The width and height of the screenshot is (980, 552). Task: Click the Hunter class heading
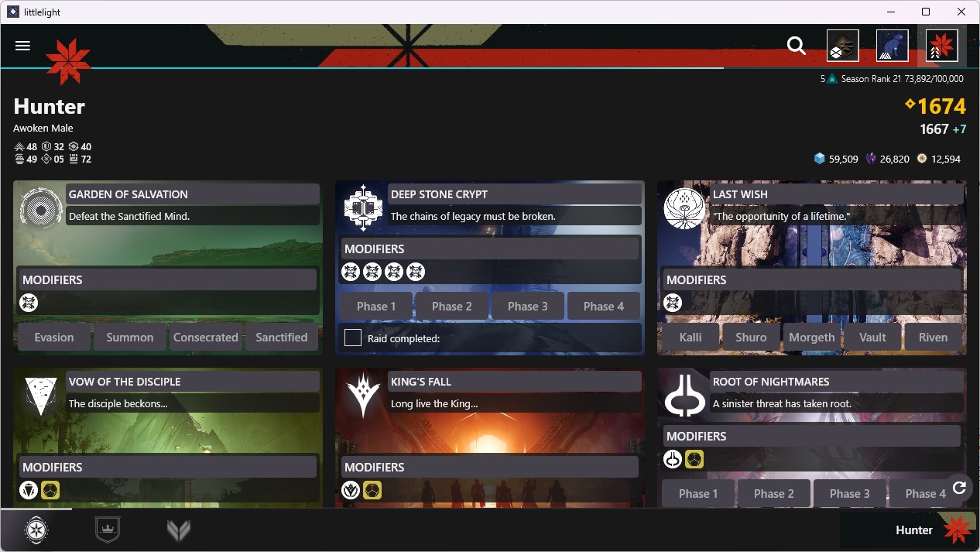point(50,107)
